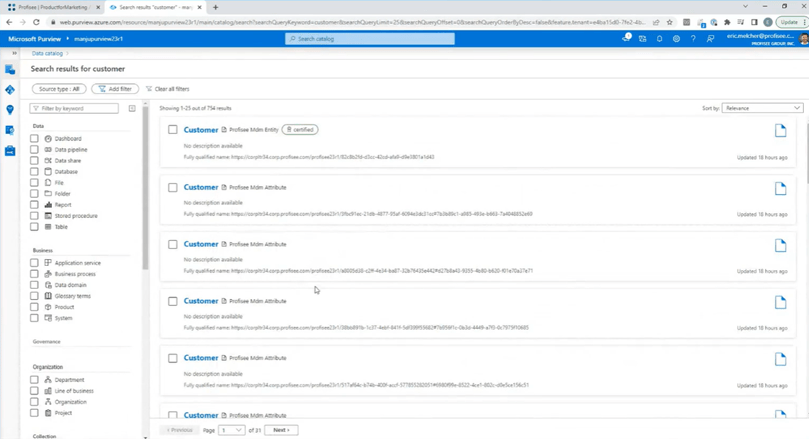Image resolution: width=809 pixels, height=439 pixels.
Task: Click the share page icon in the address bar
Action: click(x=656, y=22)
